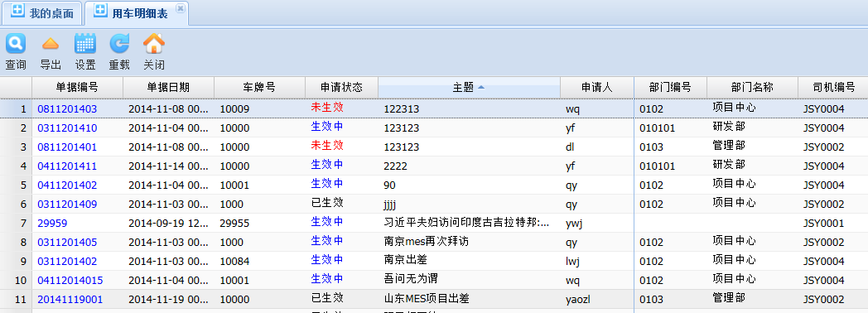Open document link 29959
This screenshot has height=313, width=868.
pyautogui.click(x=52, y=224)
